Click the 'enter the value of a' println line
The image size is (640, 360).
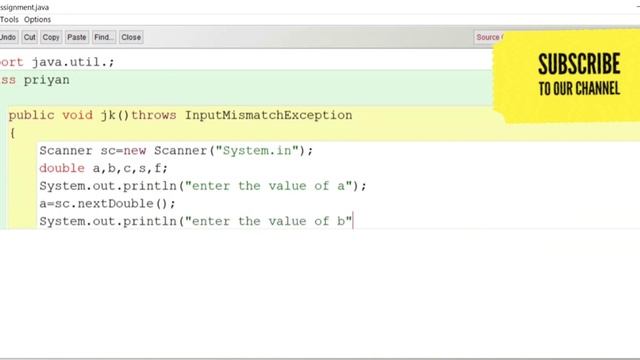(203, 186)
